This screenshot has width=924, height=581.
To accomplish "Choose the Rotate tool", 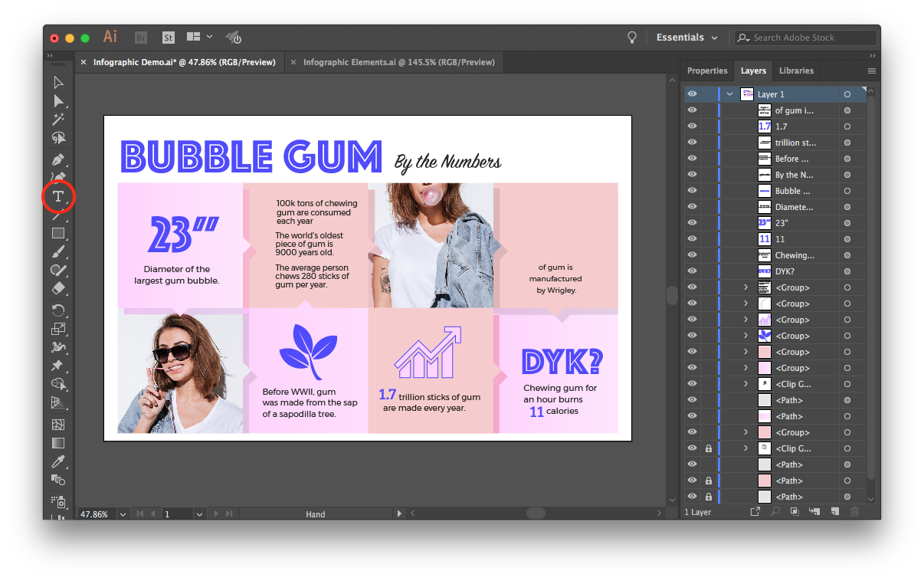I will (x=58, y=310).
